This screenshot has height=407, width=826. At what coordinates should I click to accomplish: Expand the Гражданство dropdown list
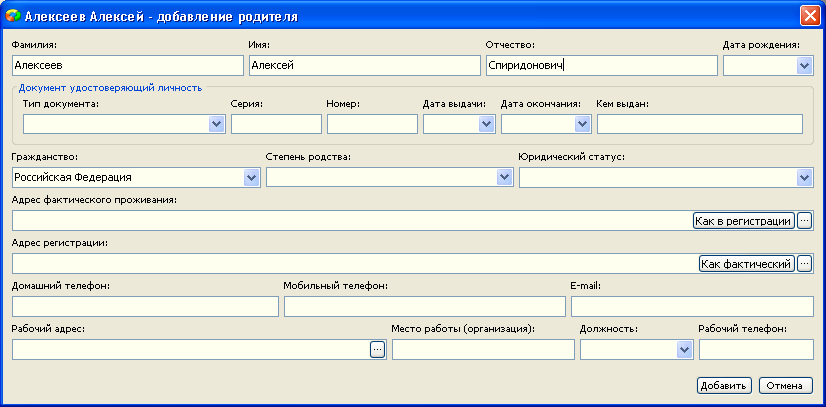(252, 177)
